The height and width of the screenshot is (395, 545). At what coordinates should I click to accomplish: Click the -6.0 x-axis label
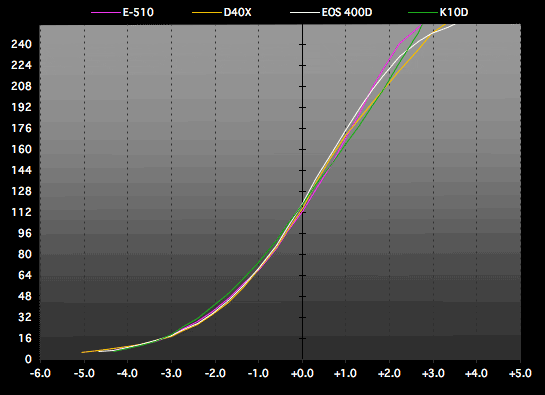tap(40, 374)
